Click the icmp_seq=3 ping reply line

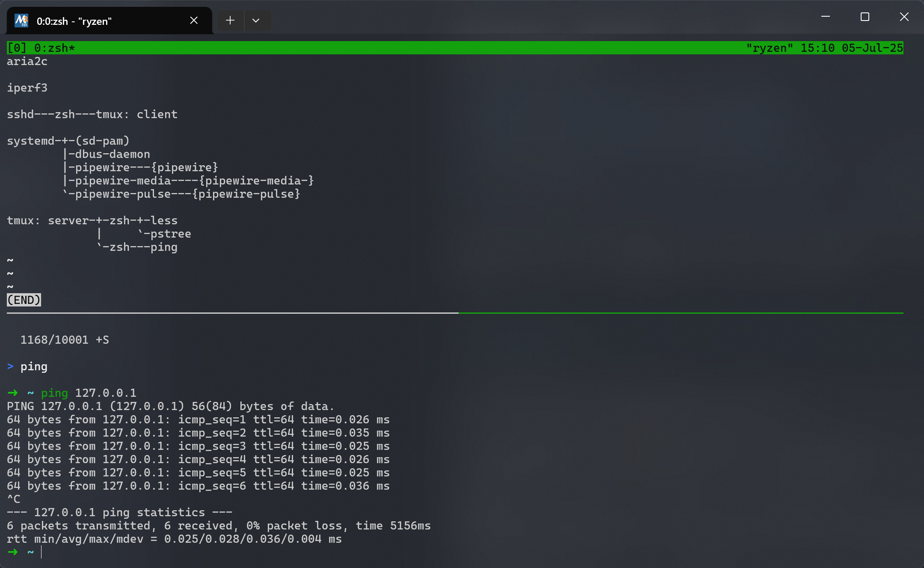tap(198, 446)
